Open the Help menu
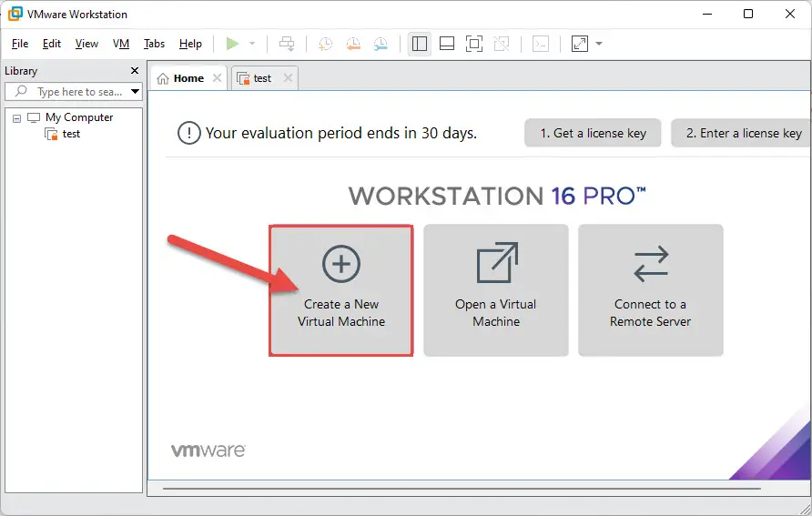812x516 pixels. pos(190,44)
